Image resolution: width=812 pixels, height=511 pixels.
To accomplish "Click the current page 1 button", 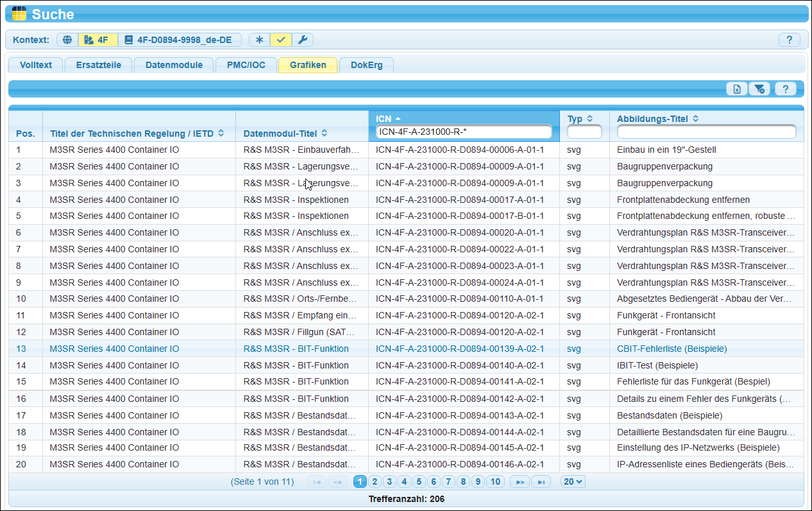I will point(360,481).
